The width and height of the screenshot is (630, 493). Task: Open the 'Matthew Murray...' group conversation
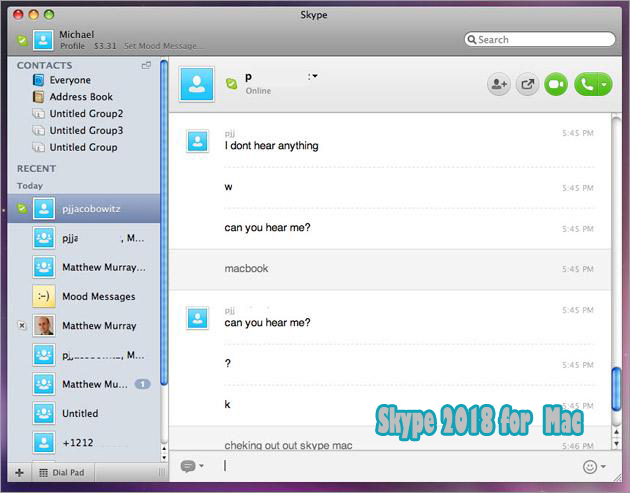84,267
